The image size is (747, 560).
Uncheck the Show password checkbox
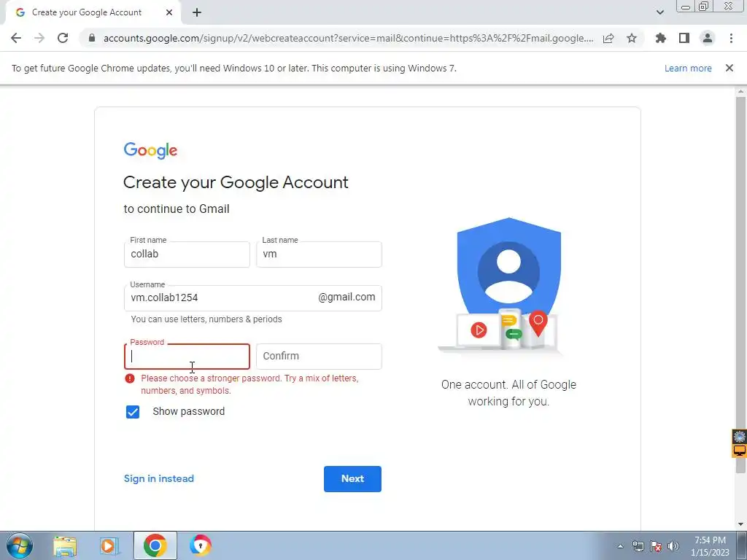click(133, 412)
